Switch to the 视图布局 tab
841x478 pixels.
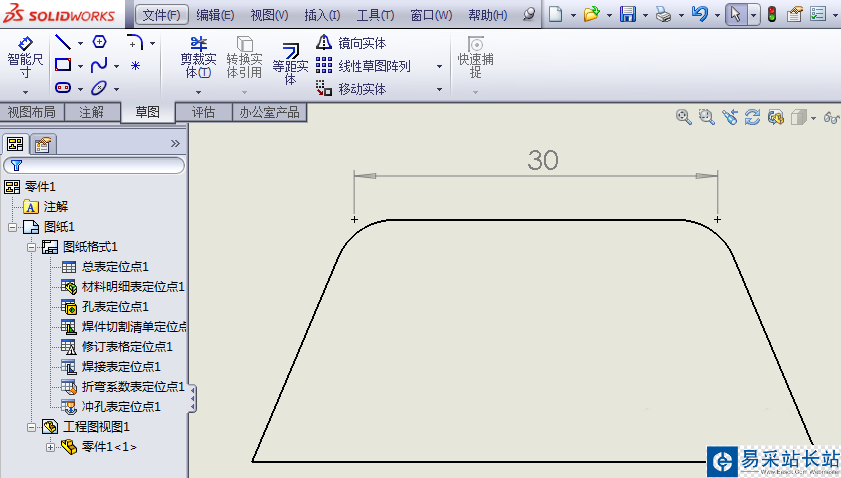pos(32,112)
